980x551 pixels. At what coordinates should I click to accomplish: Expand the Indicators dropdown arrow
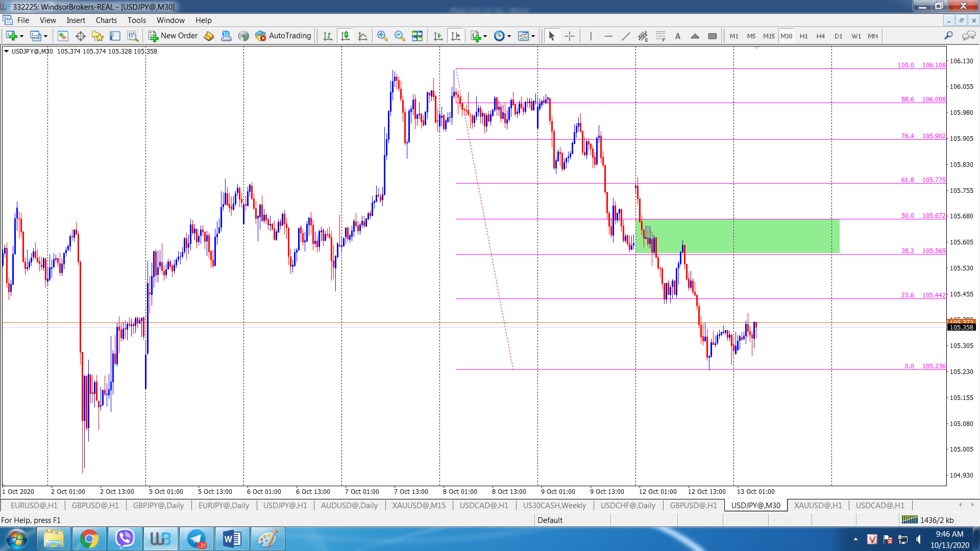(x=485, y=36)
